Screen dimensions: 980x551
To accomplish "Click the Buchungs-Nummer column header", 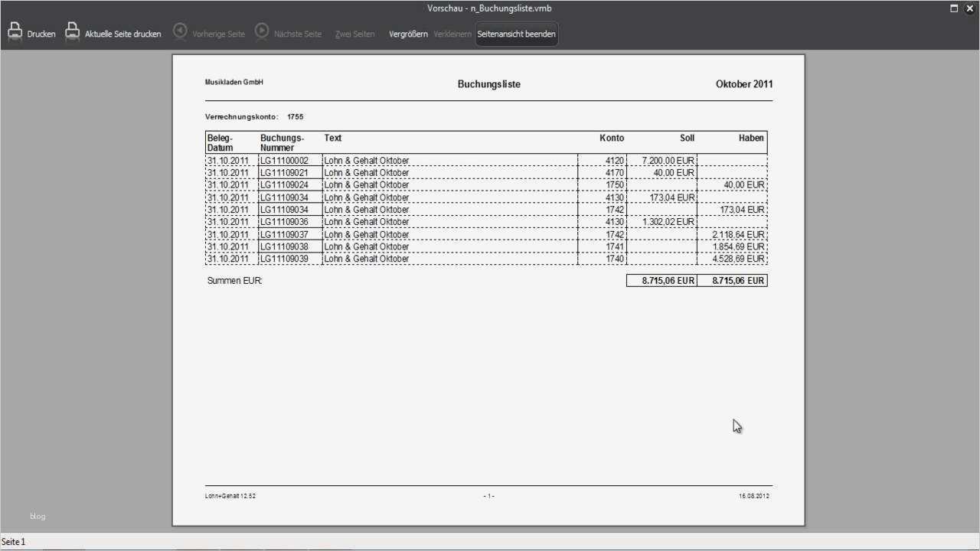I will (283, 143).
